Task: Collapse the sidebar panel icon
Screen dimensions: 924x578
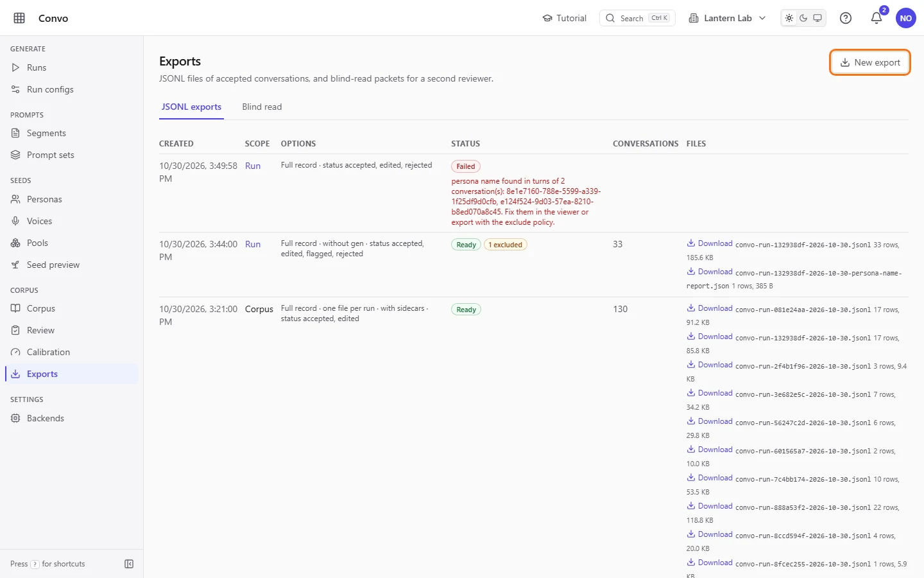Action: click(129, 564)
